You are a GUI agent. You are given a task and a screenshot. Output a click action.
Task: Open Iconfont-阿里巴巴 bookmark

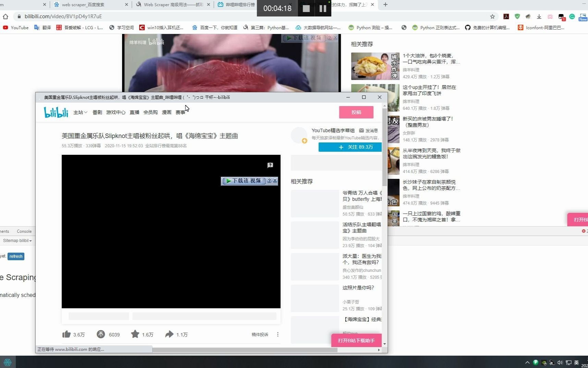[x=541, y=27]
